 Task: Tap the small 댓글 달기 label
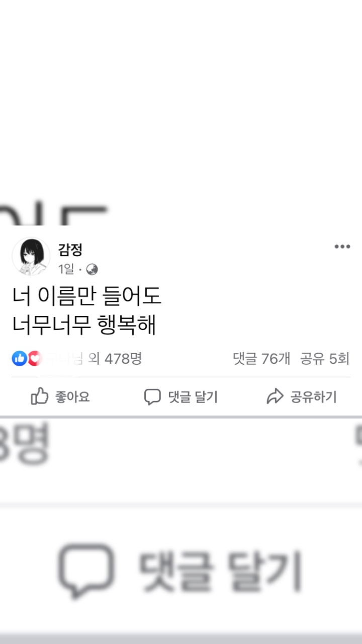point(193,397)
